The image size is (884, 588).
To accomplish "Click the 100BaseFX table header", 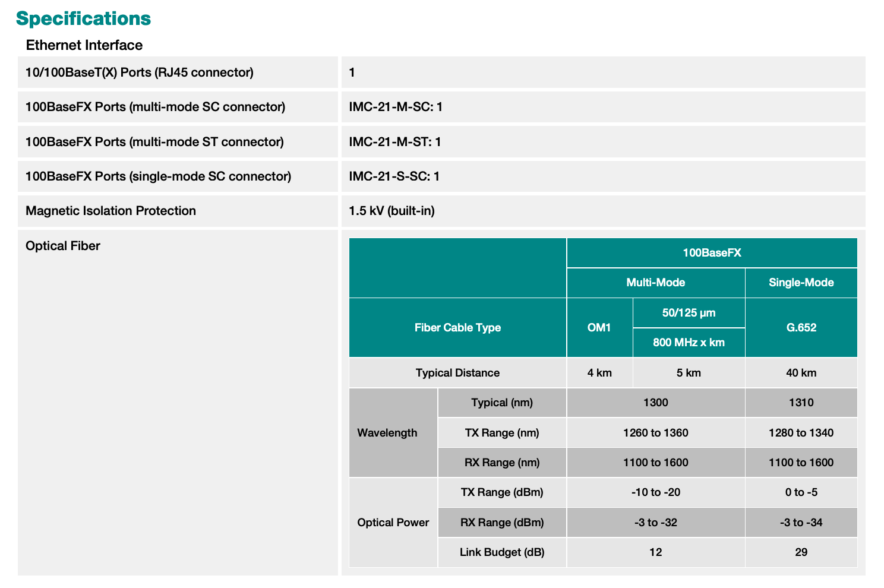I will tap(712, 253).
